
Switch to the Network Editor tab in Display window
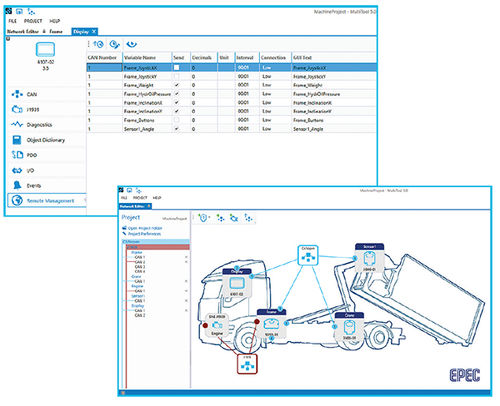tap(23, 31)
